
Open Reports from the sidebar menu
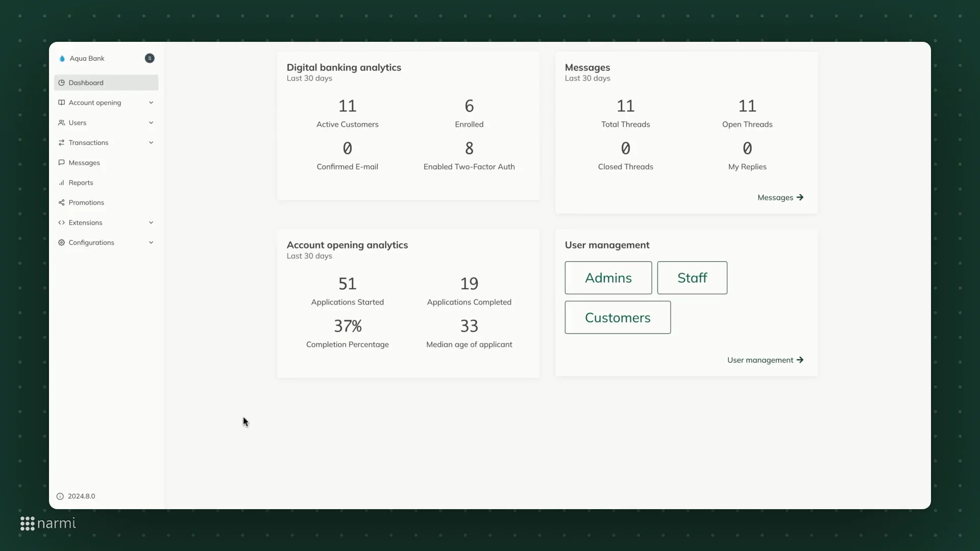81,183
